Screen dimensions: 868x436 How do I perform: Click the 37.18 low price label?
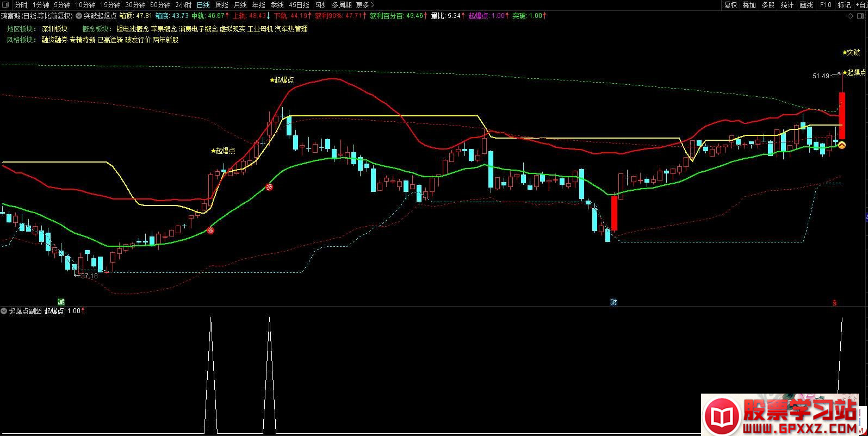pyautogui.click(x=89, y=276)
